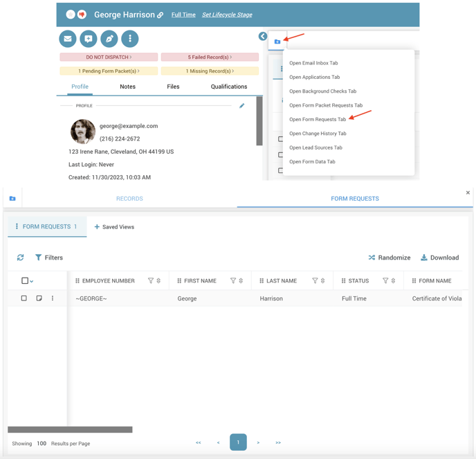Image resolution: width=476 pixels, height=459 pixels.
Task: Filter the First Name column
Action: (x=233, y=280)
